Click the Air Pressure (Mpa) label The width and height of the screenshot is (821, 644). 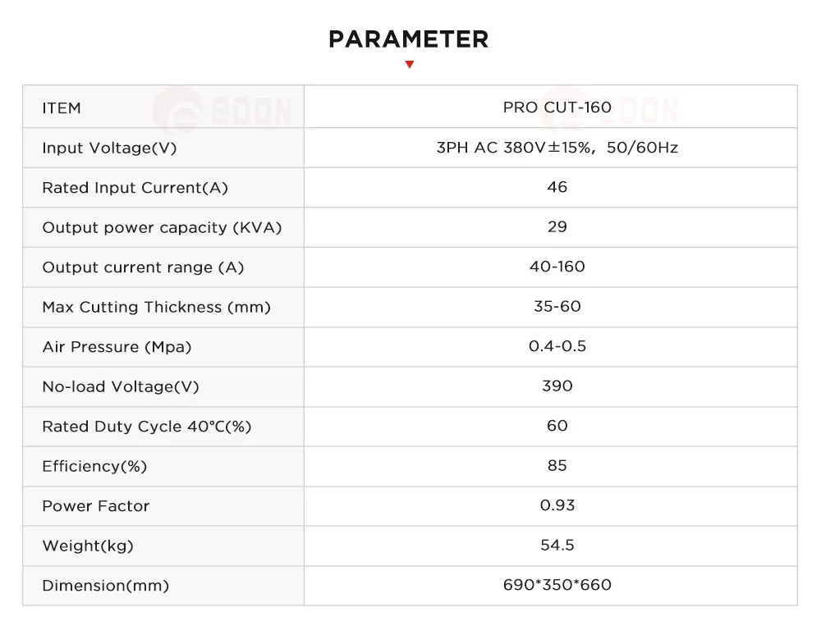[x=117, y=347]
